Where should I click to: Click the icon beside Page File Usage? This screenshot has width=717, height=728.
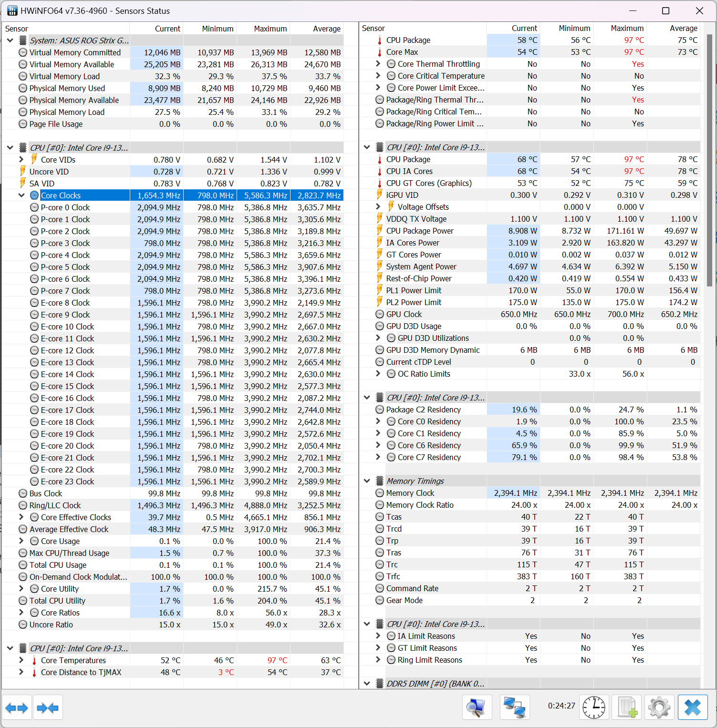[23, 124]
